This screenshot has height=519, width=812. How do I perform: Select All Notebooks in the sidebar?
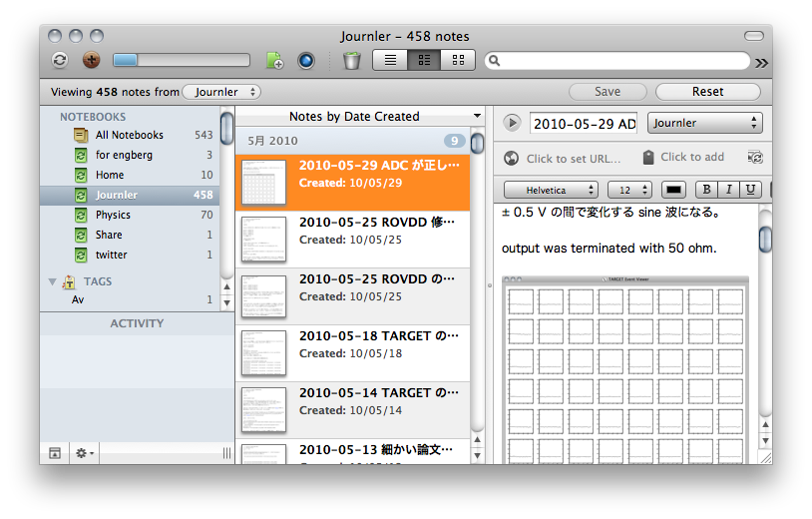click(130, 135)
